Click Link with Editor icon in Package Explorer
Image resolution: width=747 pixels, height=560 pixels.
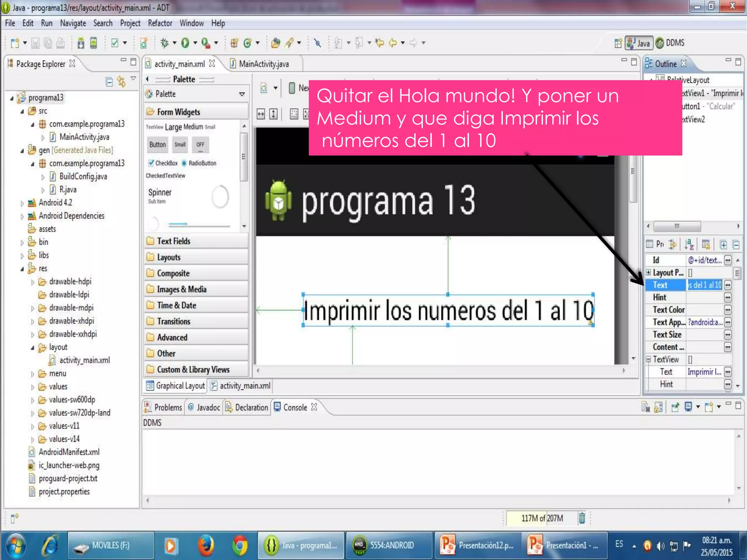[x=121, y=82]
